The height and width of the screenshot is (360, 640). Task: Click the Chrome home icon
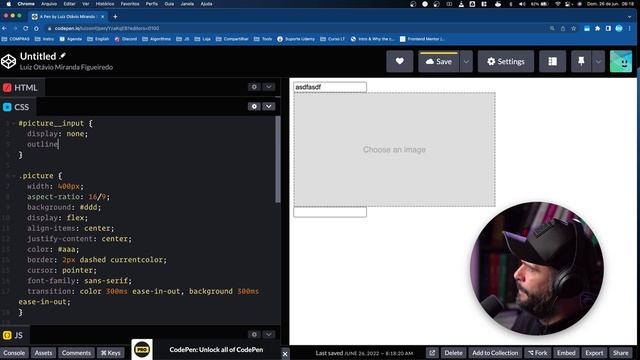(x=36, y=28)
